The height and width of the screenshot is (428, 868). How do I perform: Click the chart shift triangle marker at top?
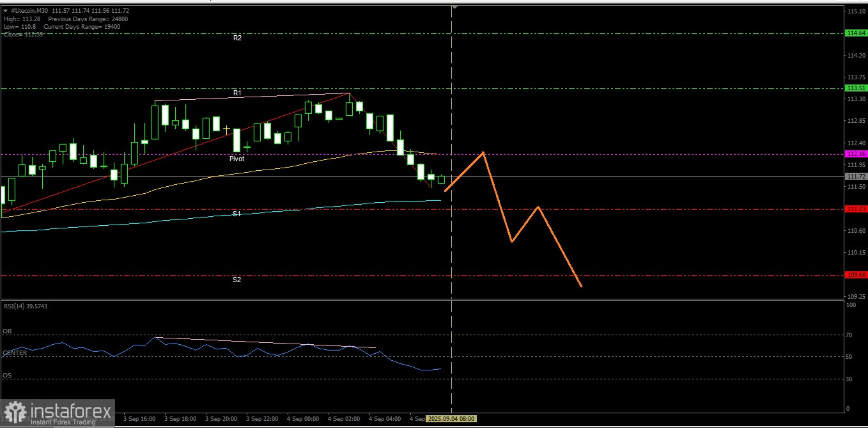tap(454, 7)
